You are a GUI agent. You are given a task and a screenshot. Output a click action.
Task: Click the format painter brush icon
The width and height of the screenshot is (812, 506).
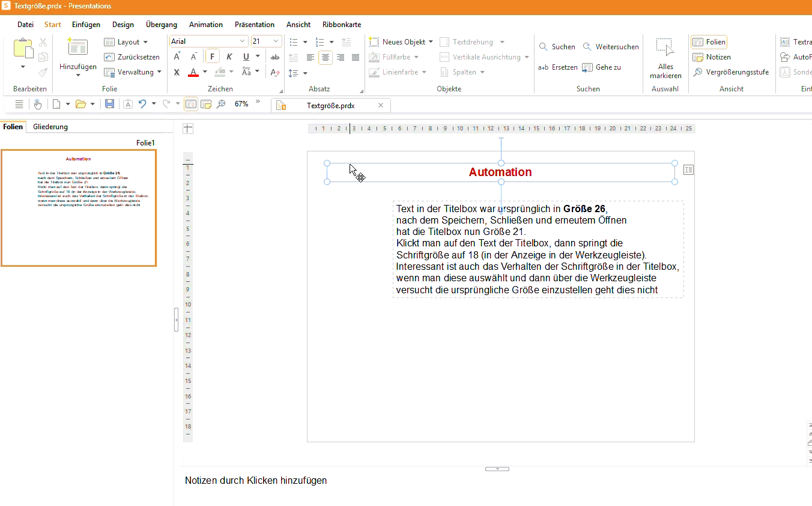(43, 72)
